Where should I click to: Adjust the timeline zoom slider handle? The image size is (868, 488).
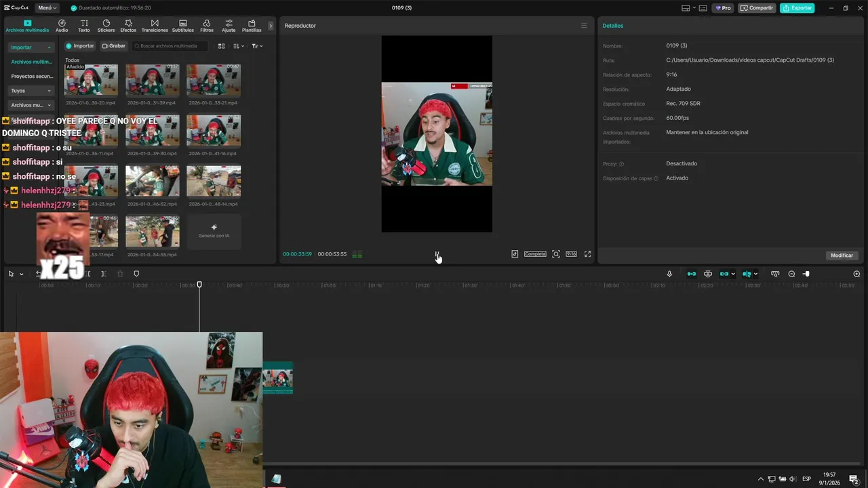coord(806,274)
